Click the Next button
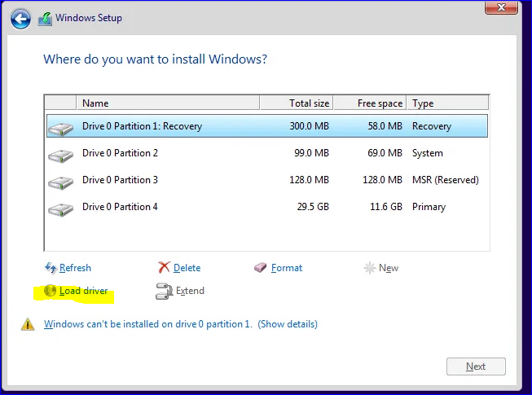The width and height of the screenshot is (532, 395). 476,366
